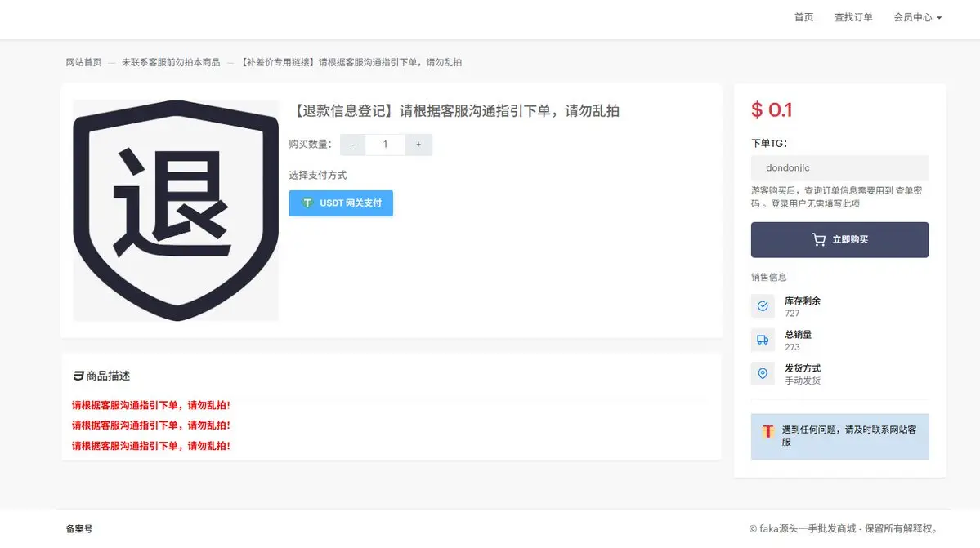Click the 补差价专用链接 breadcrumb item
The width and height of the screenshot is (980, 548).
(x=351, y=62)
